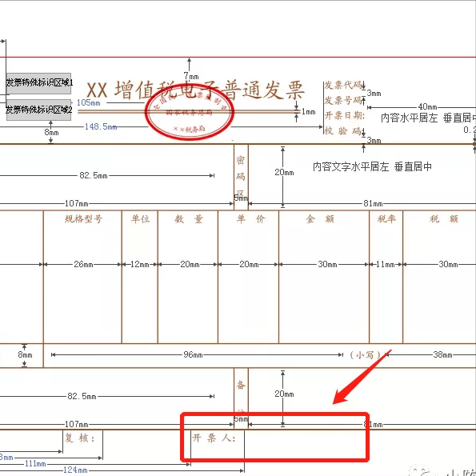Select the 12mm width under 单位
The height and width of the screenshot is (476, 476).
pyautogui.click(x=140, y=264)
